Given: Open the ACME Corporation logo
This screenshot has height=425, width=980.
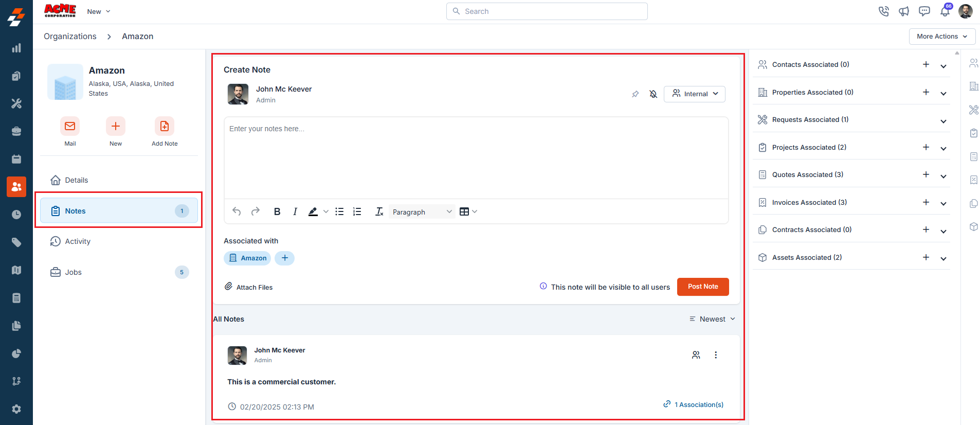Looking at the screenshot, I should pos(60,11).
